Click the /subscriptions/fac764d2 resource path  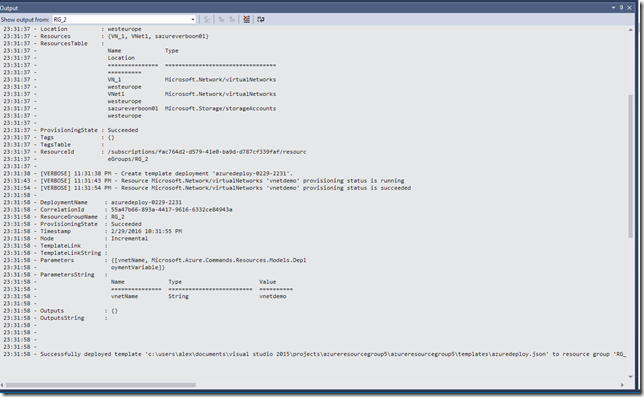[x=207, y=152]
